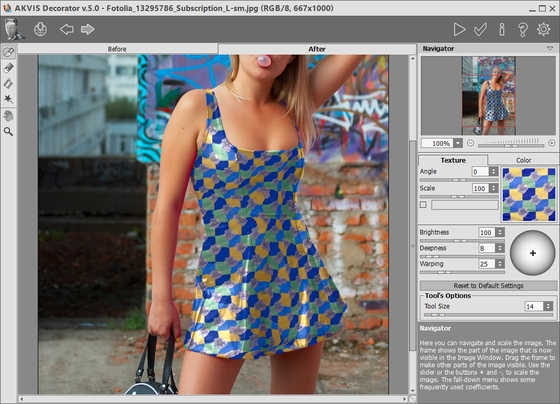Switch to the Before tab
The image size is (560, 404).
(117, 49)
